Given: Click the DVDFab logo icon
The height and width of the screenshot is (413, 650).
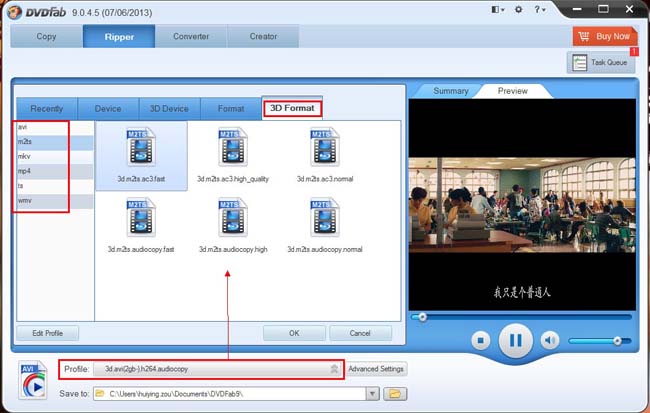Looking at the screenshot, I should [14, 12].
